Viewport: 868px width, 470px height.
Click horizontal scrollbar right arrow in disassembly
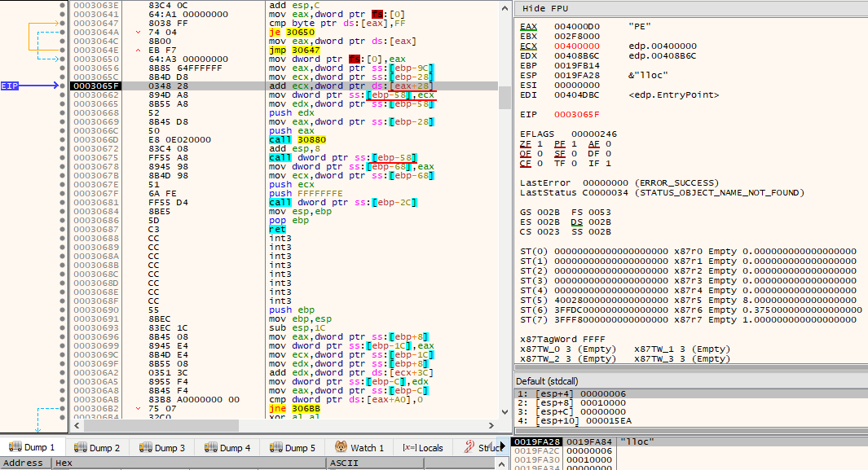point(491,425)
